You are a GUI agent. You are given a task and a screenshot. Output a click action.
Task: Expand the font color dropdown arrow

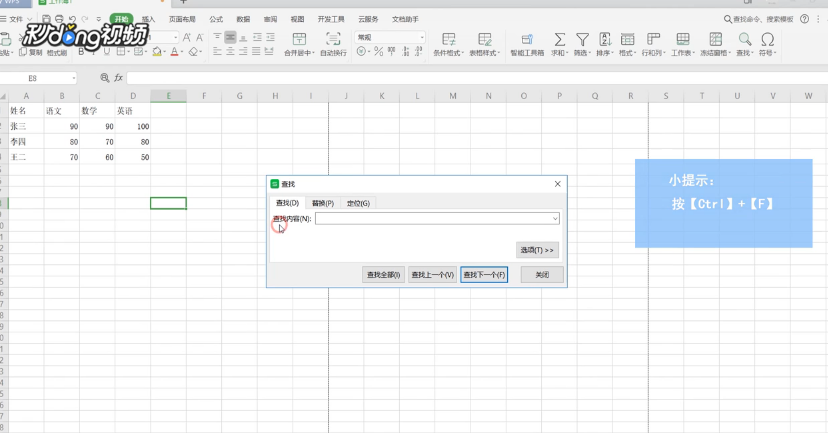pyautogui.click(x=181, y=52)
